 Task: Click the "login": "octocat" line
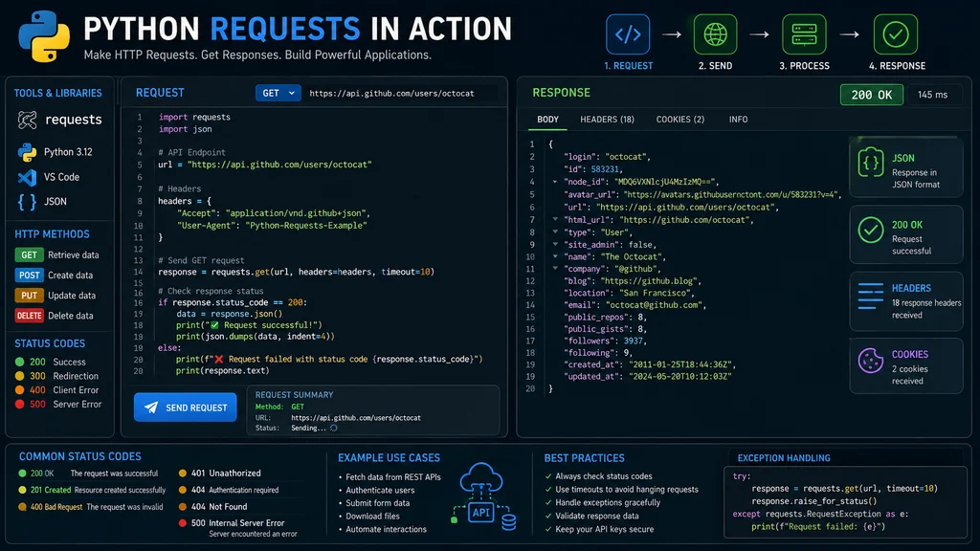[608, 157]
